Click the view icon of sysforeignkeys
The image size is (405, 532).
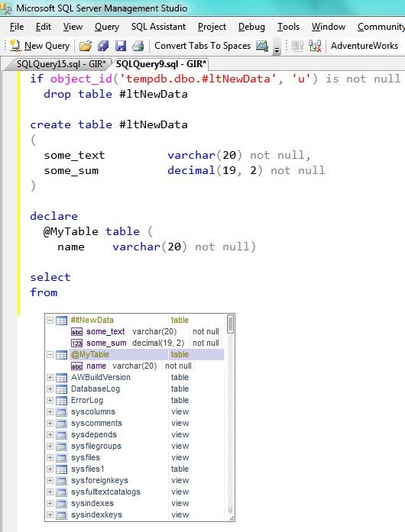point(61,481)
